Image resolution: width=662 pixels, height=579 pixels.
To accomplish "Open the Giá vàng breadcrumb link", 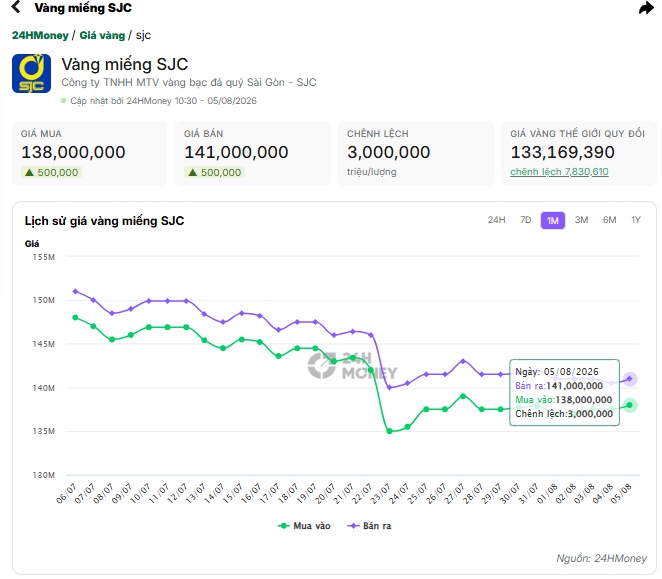I will (102, 35).
